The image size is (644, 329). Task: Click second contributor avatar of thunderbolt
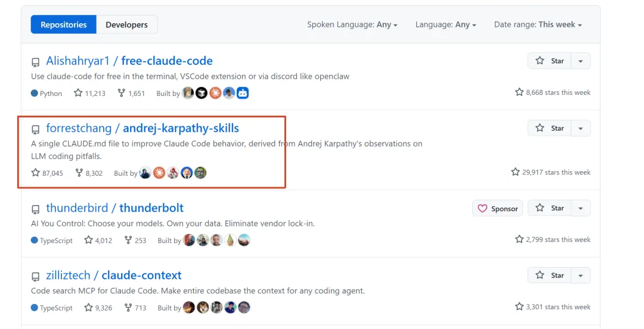[x=203, y=240]
